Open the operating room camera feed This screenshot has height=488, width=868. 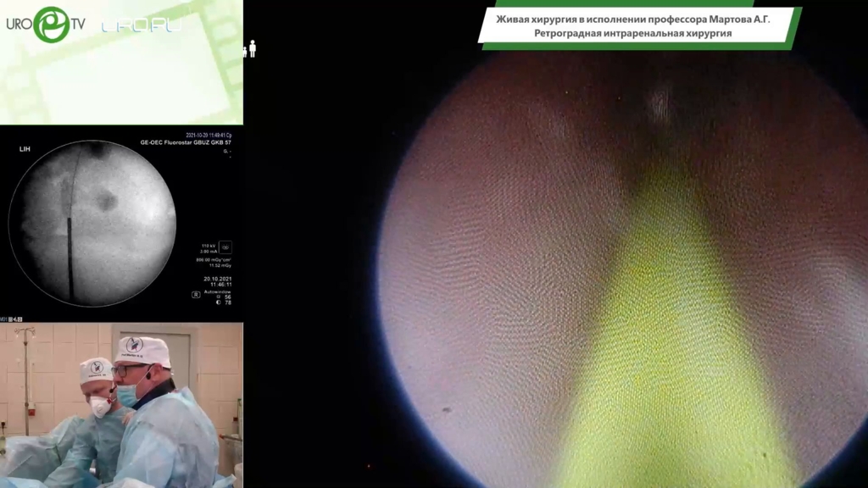point(121,405)
